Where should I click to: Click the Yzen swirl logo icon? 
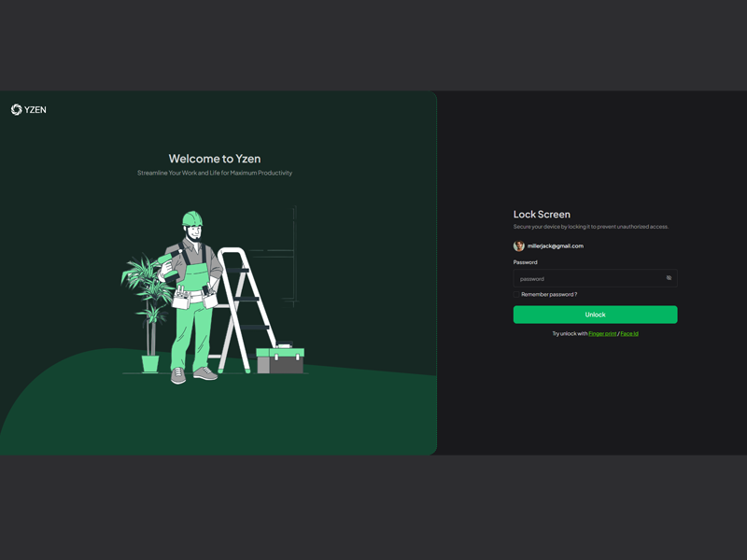point(16,109)
